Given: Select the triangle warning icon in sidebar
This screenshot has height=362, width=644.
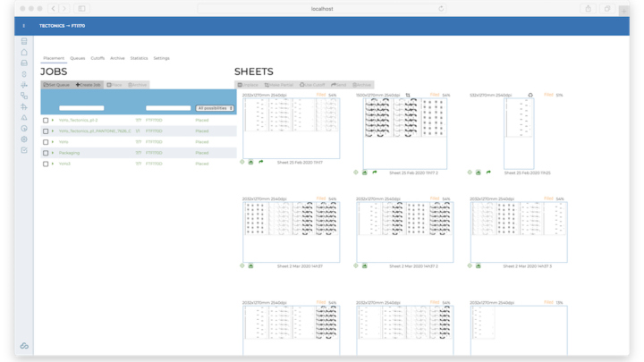Looking at the screenshot, I should pyautogui.click(x=24, y=117).
